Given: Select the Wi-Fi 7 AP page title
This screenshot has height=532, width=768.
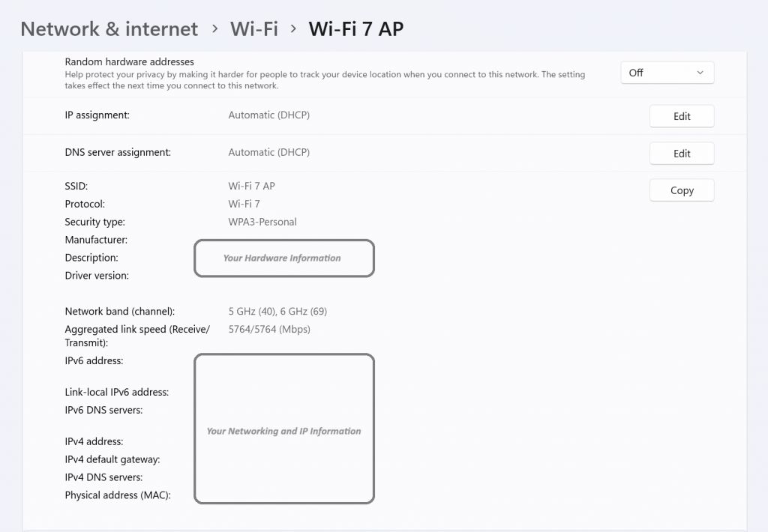Looking at the screenshot, I should point(355,28).
